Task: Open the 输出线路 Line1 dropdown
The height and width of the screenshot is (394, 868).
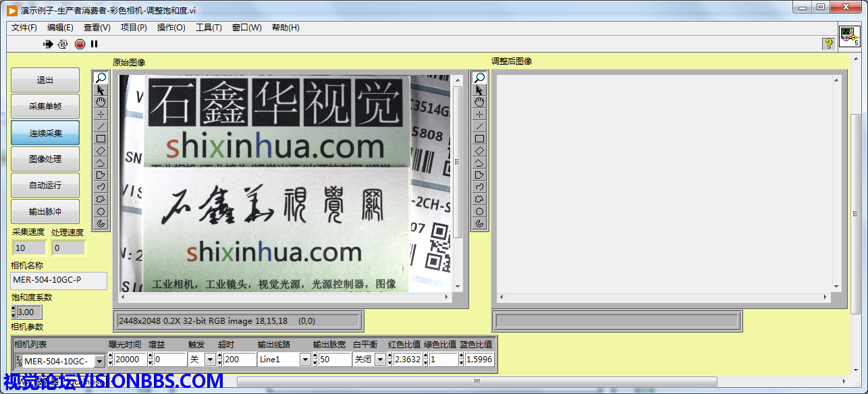Action: pyautogui.click(x=305, y=360)
